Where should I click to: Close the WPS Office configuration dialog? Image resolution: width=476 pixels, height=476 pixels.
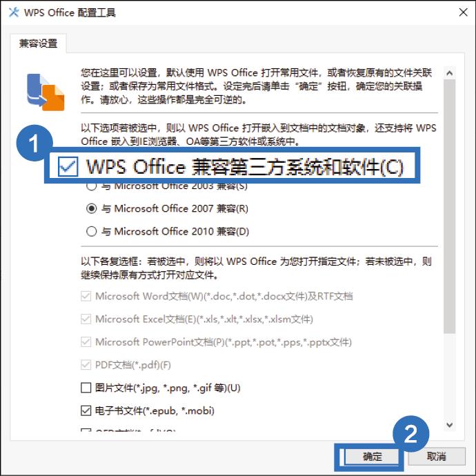click(x=464, y=12)
